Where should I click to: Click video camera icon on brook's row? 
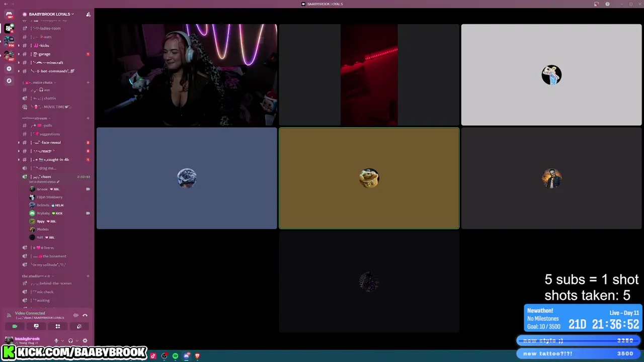(88, 189)
